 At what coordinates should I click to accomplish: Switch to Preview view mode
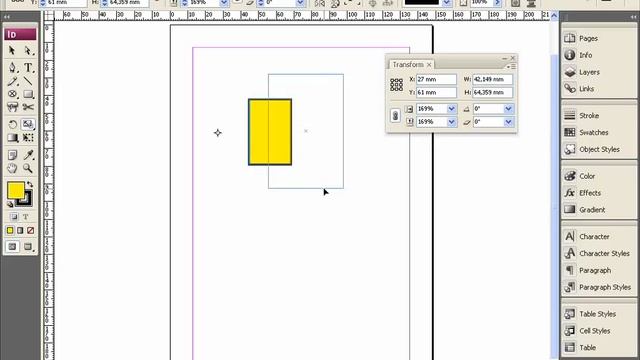[x=28, y=247]
